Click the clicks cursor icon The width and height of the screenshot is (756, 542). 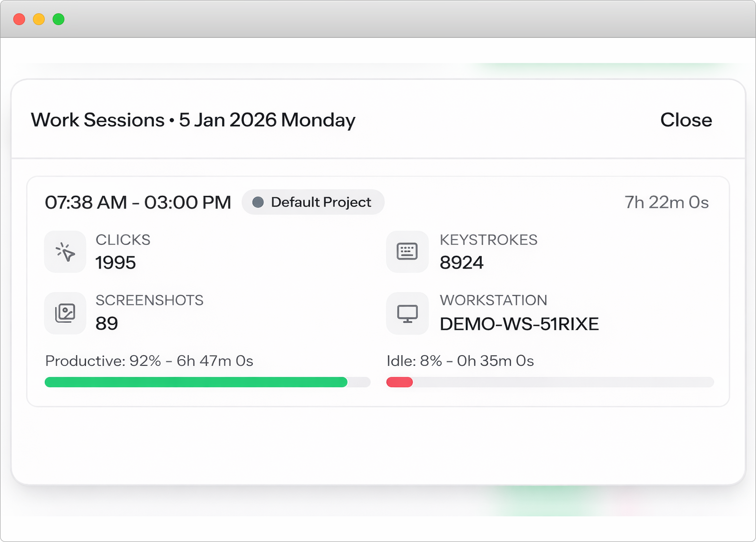point(65,252)
